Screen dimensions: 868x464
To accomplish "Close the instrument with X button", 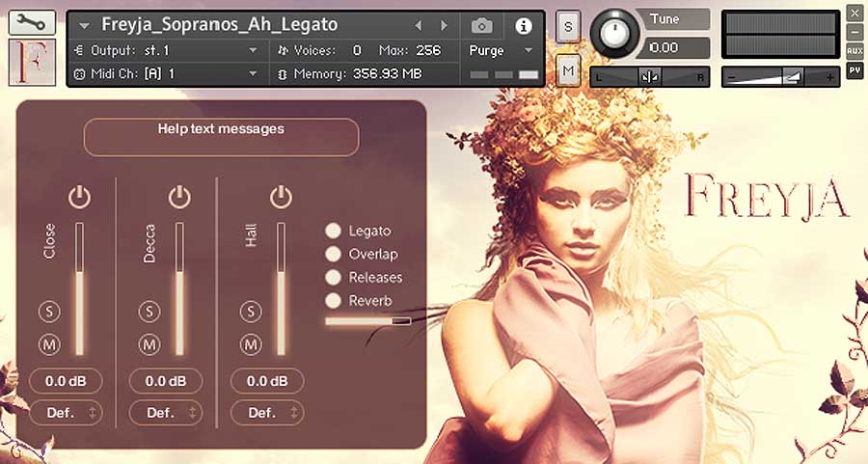I will (x=854, y=13).
